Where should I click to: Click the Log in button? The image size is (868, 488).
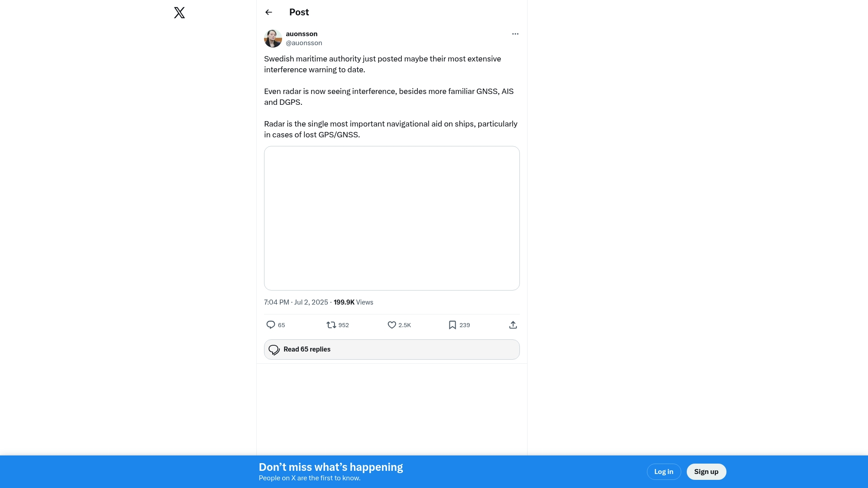[664, 472]
